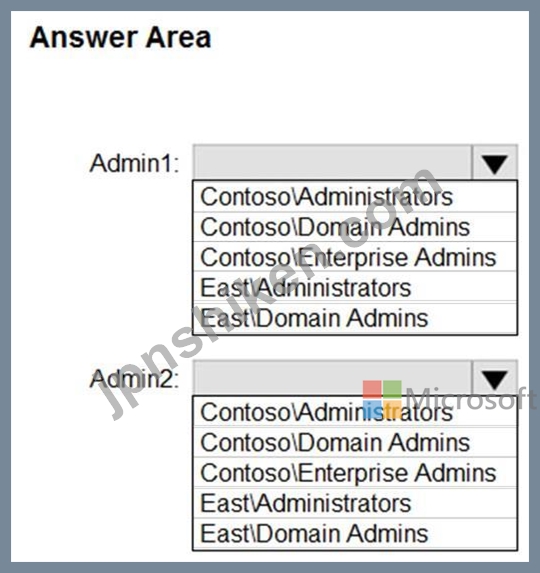Click the Microsoft wordmark text

471,399
